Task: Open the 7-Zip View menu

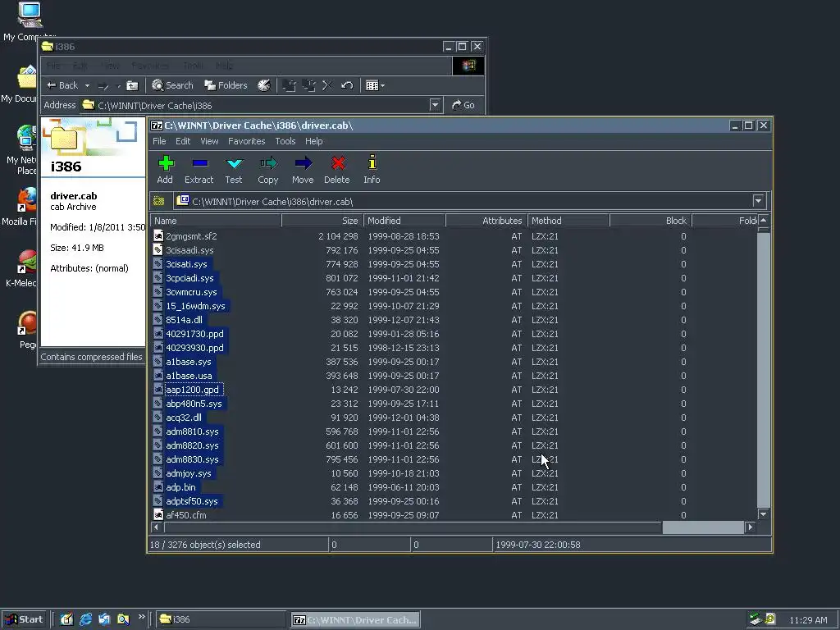Action: (209, 141)
